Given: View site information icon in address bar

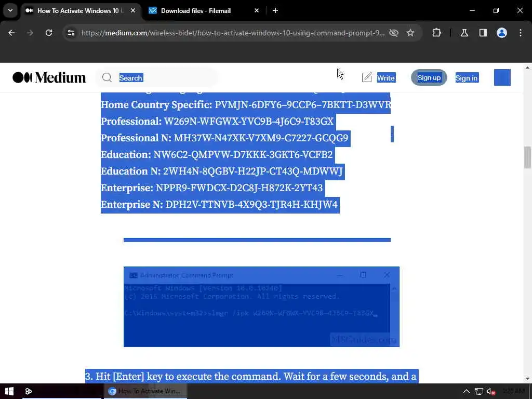Looking at the screenshot, I should 71,33.
